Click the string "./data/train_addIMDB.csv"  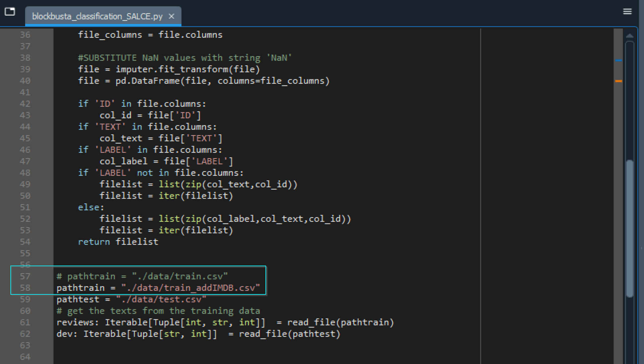190,288
